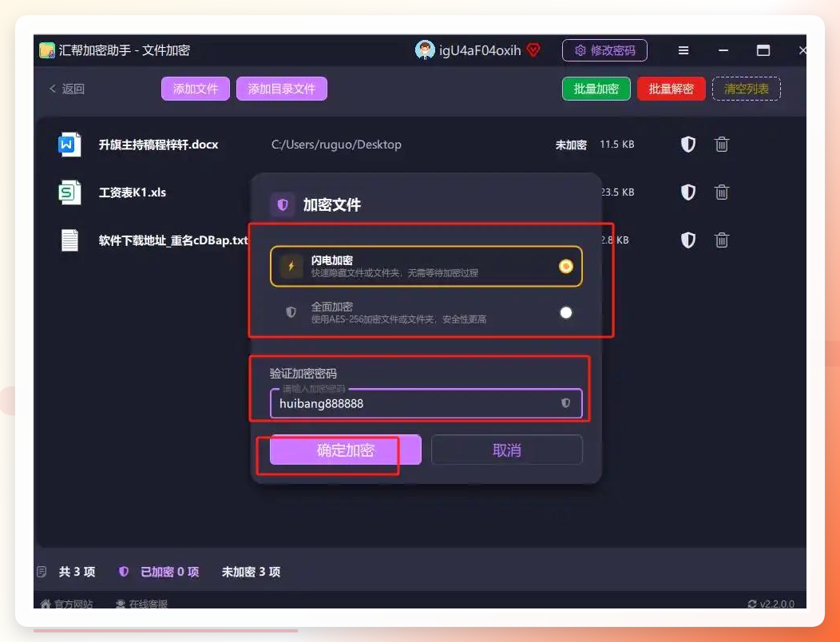Click the shield icon of 全面加密 option
This screenshot has height=642, width=840.
click(291, 312)
